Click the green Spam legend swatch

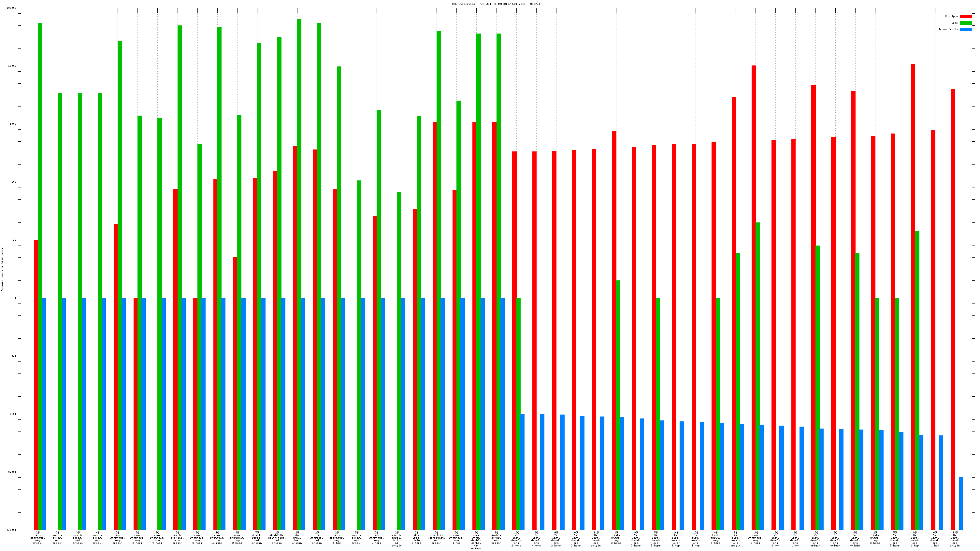(x=966, y=23)
